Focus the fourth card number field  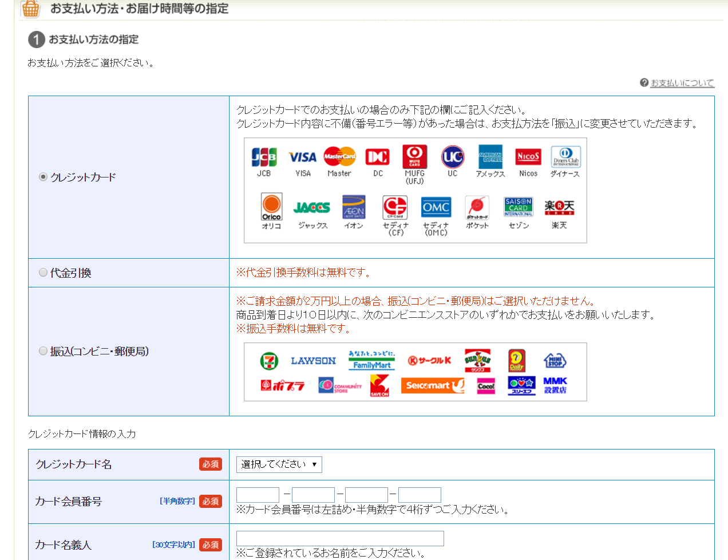(x=420, y=495)
